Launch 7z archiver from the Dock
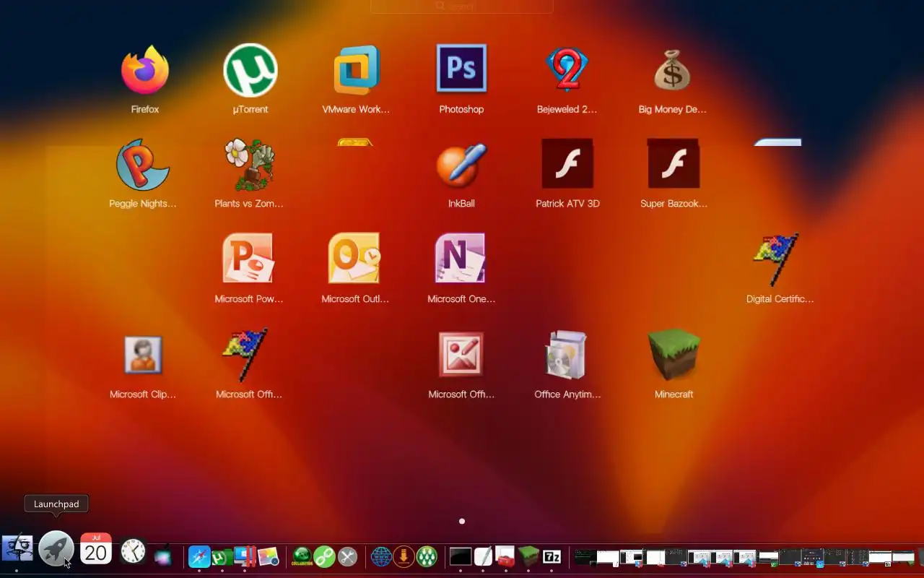This screenshot has width=924, height=578. pos(552,557)
